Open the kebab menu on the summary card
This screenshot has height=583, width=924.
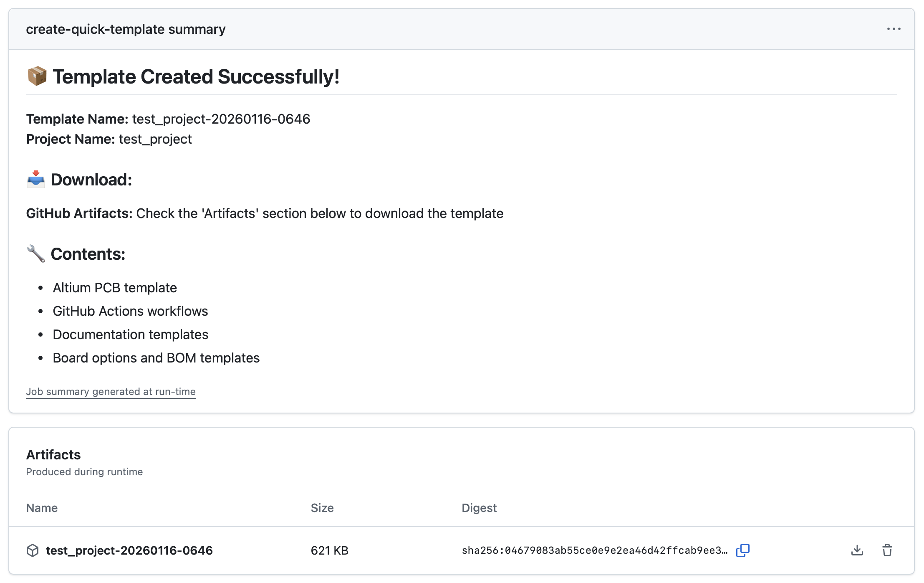click(x=894, y=28)
